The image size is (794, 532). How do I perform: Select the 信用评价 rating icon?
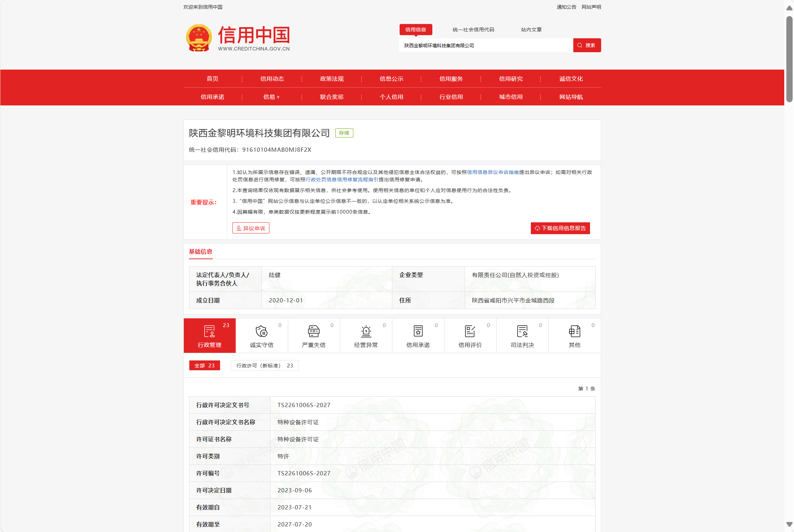470,332
